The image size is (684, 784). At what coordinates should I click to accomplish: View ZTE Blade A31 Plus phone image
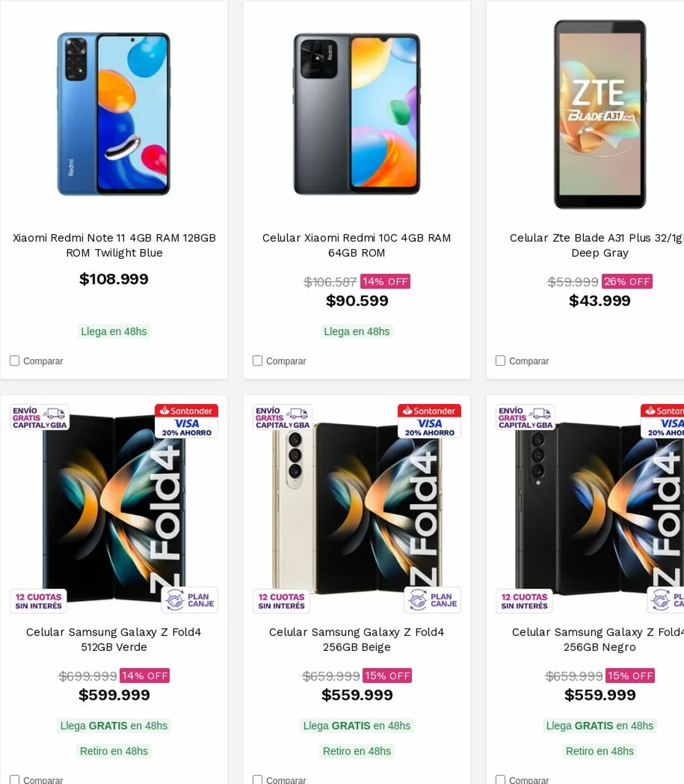[600, 114]
